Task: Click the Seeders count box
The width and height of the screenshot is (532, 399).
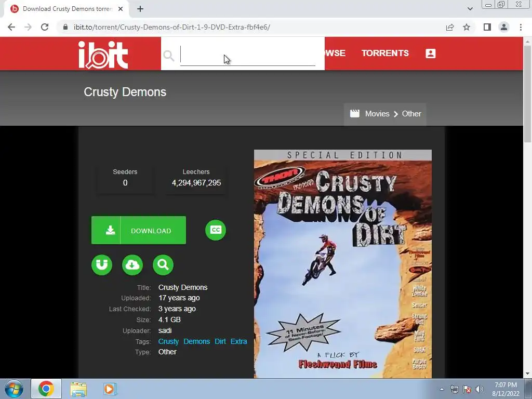Action: [x=125, y=178]
